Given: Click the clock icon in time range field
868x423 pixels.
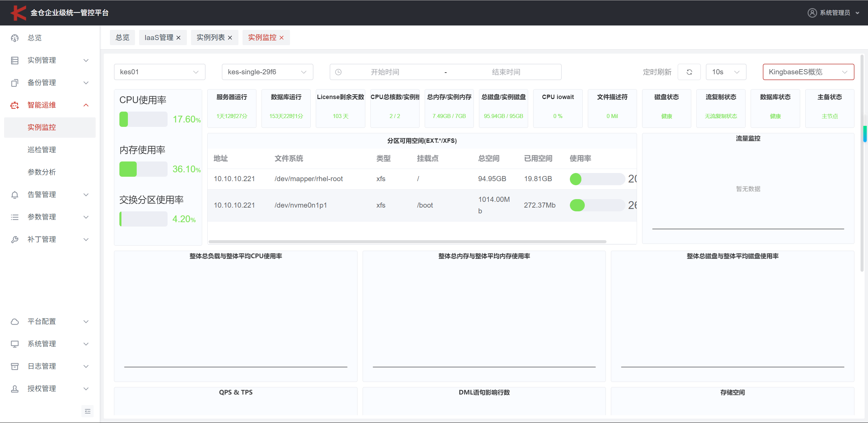Looking at the screenshot, I should [x=338, y=72].
